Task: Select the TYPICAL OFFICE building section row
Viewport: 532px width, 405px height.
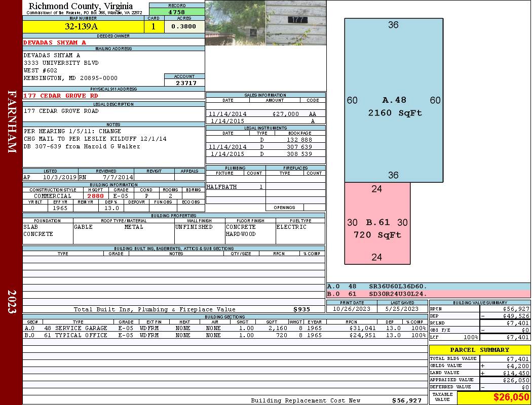Action: [225, 335]
